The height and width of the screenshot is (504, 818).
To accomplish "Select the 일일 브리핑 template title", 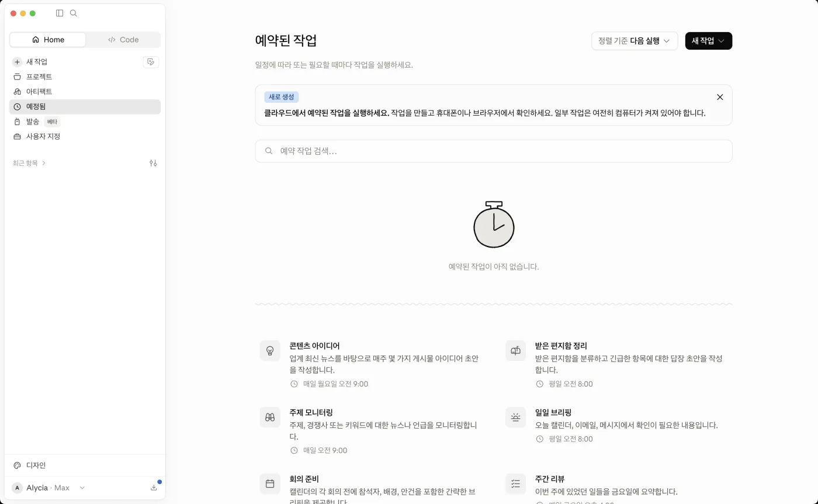I will [553, 412].
